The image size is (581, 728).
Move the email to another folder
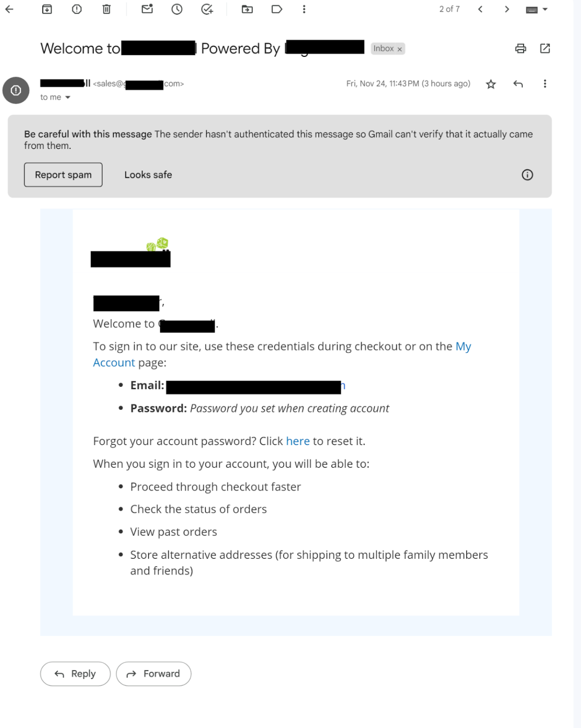(247, 9)
